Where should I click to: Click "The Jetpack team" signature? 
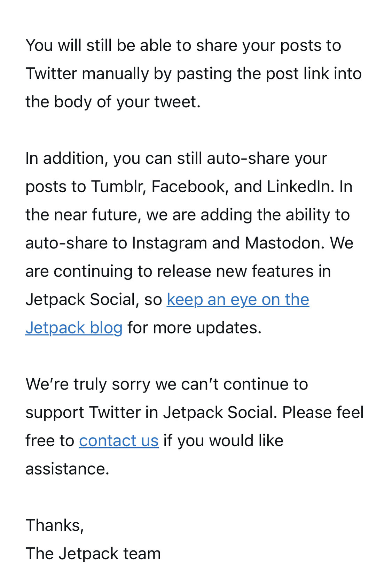click(x=93, y=554)
